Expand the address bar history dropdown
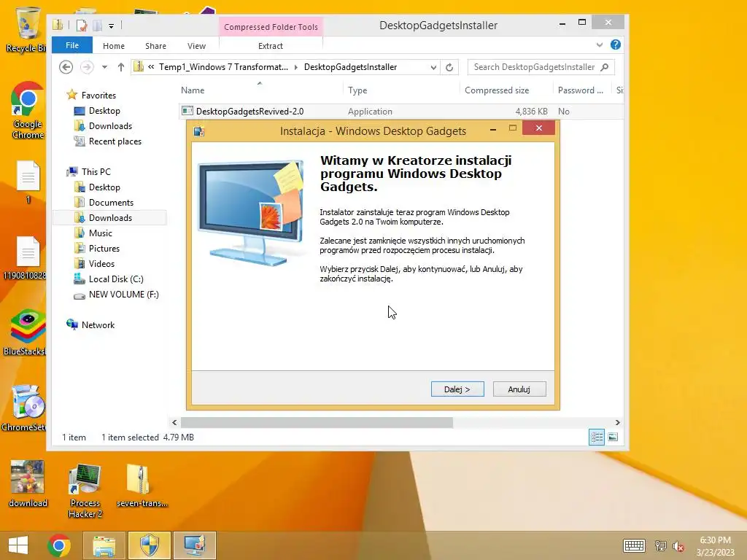The image size is (747, 560). tap(433, 67)
